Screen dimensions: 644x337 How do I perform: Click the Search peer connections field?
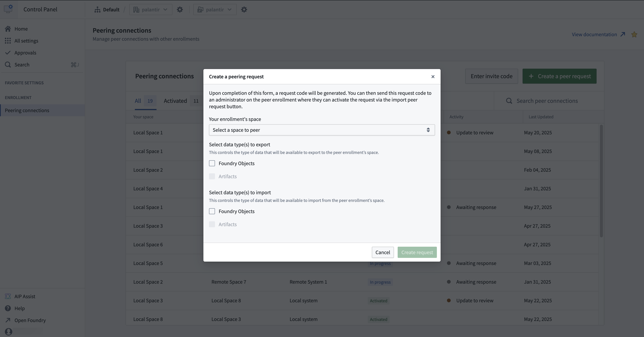click(547, 101)
